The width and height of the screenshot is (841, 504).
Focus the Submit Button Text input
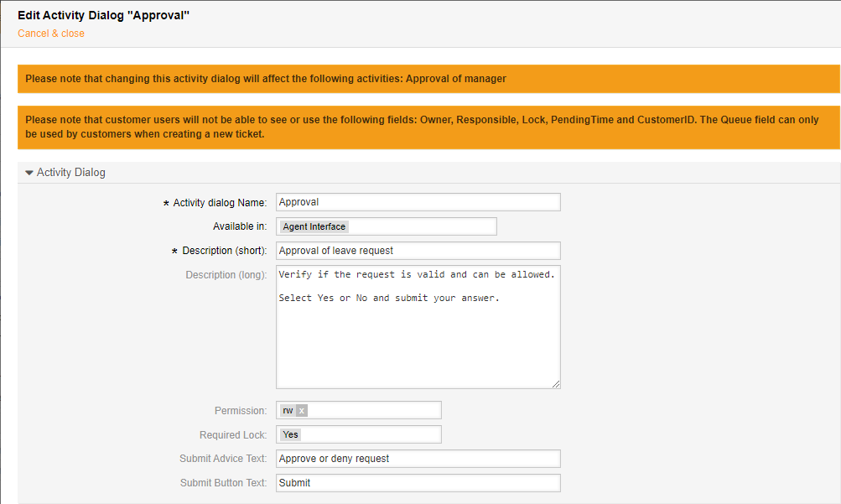(x=418, y=483)
